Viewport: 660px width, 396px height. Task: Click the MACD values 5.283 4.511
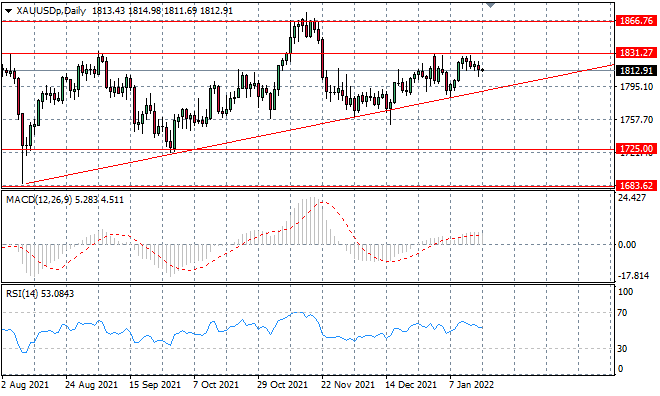[x=99, y=199]
